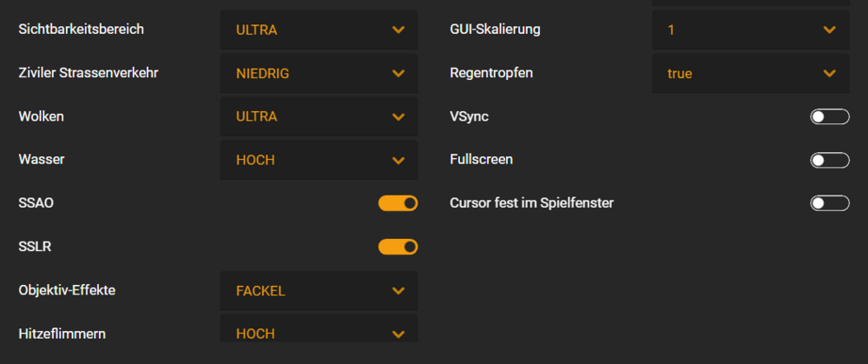Open the Sichtbarkeitsbereich dropdown
The height and width of the screenshot is (364, 868).
(319, 30)
